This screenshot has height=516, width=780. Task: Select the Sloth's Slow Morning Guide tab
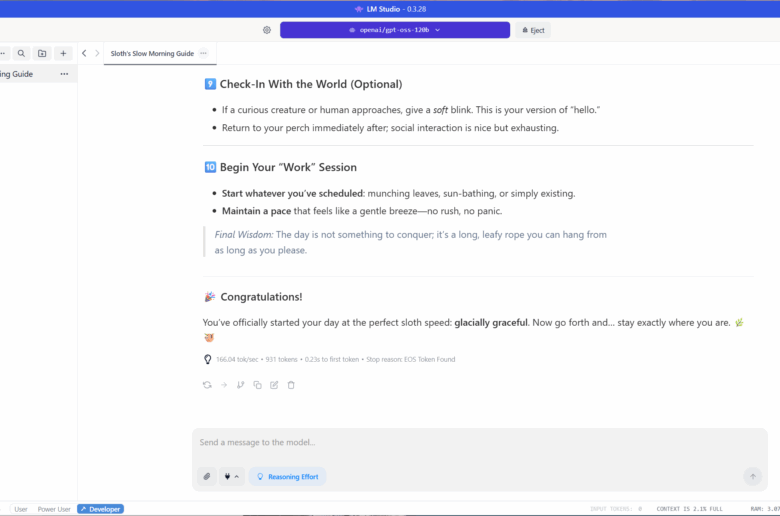[x=152, y=53]
